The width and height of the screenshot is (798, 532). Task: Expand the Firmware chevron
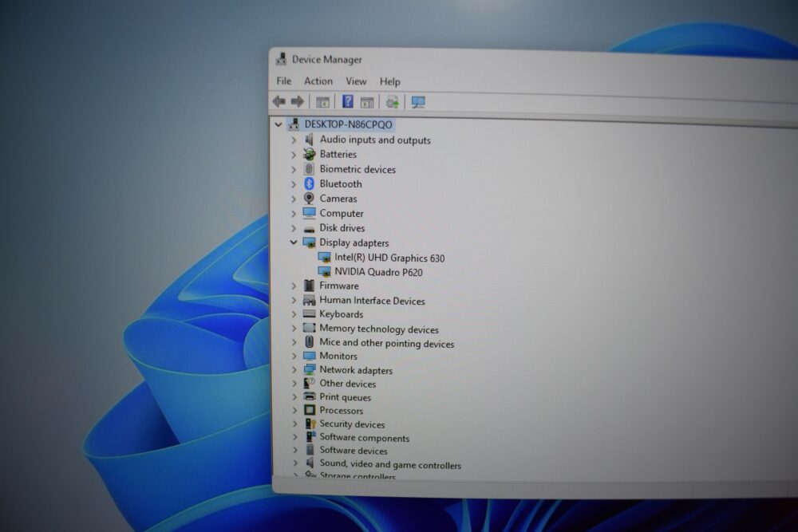pyautogui.click(x=294, y=286)
